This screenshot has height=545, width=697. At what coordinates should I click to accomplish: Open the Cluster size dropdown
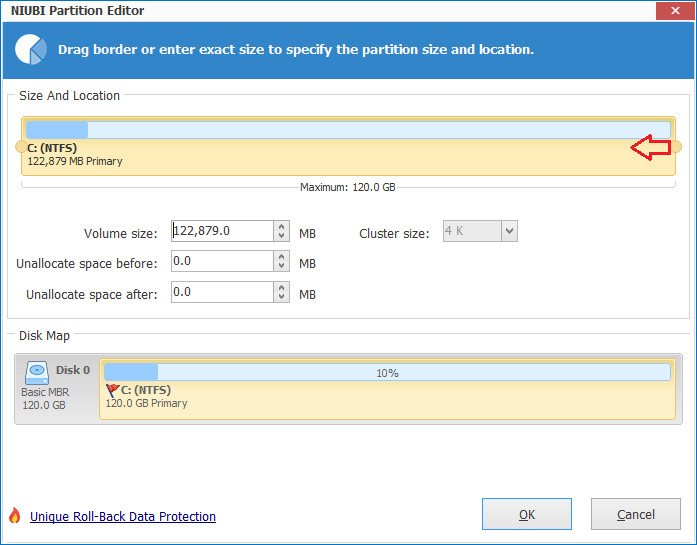tap(509, 231)
